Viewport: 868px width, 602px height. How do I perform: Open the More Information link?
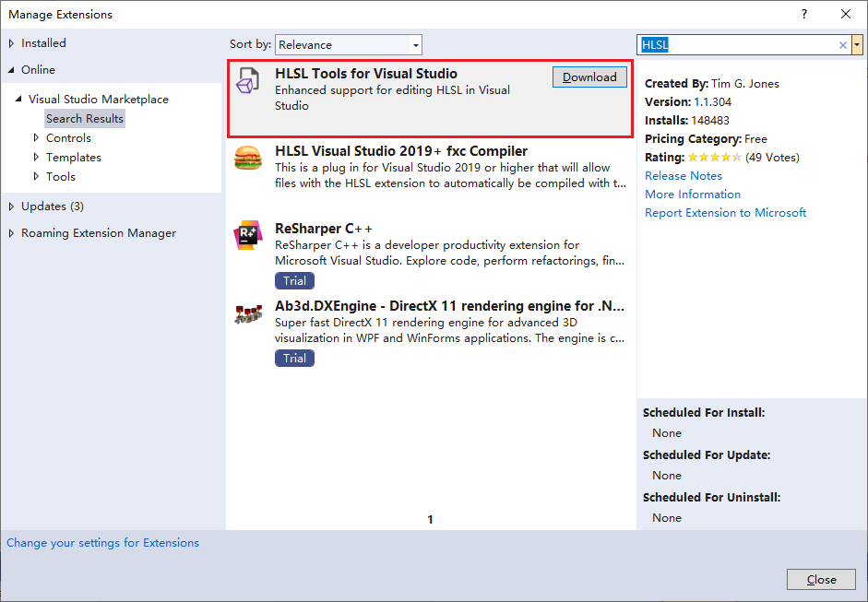pos(693,195)
